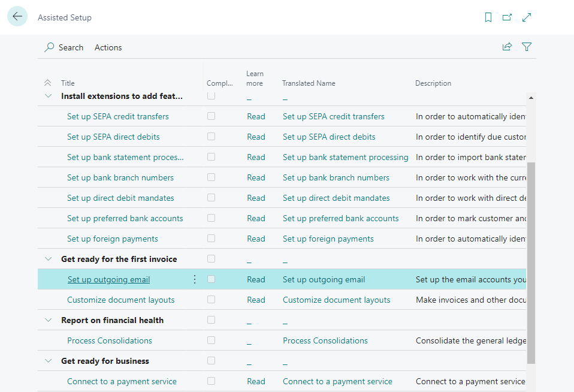Collapse the Get ready for business group
This screenshot has height=392, width=574.
(x=48, y=361)
